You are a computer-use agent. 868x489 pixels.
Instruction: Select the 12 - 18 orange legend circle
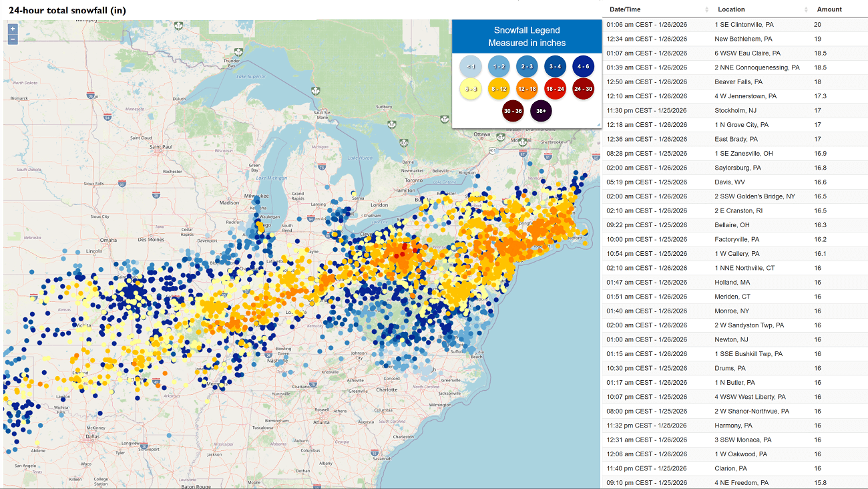[527, 88]
